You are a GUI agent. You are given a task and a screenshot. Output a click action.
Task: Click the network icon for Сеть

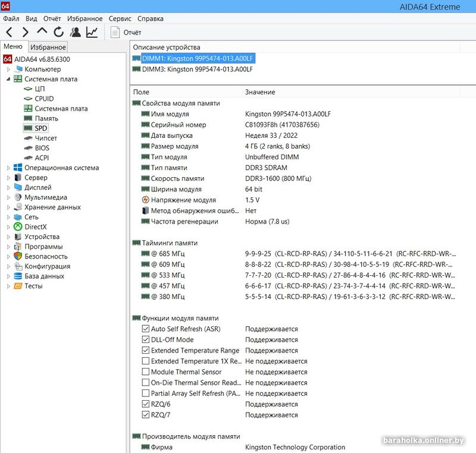coord(18,217)
